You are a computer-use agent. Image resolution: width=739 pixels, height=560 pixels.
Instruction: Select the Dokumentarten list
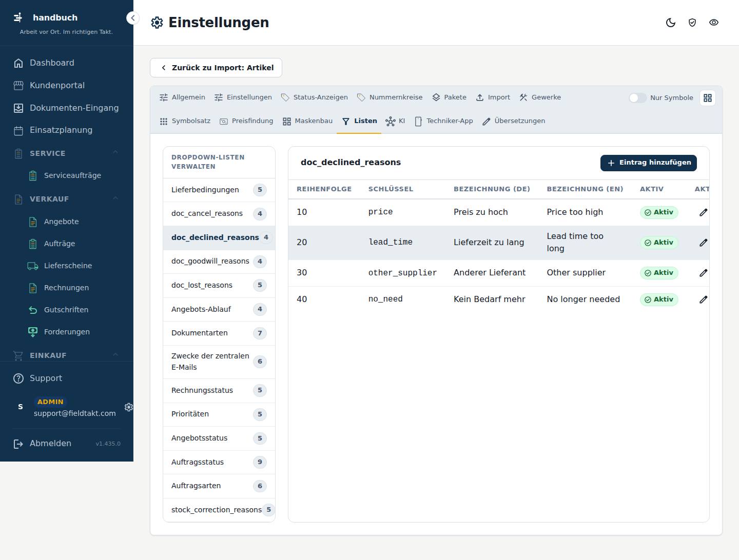pyautogui.click(x=219, y=333)
